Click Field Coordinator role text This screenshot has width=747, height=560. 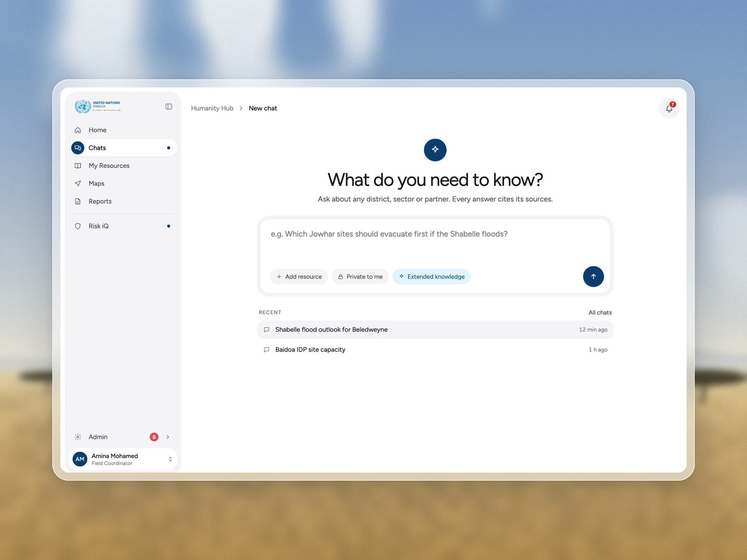tap(112, 463)
